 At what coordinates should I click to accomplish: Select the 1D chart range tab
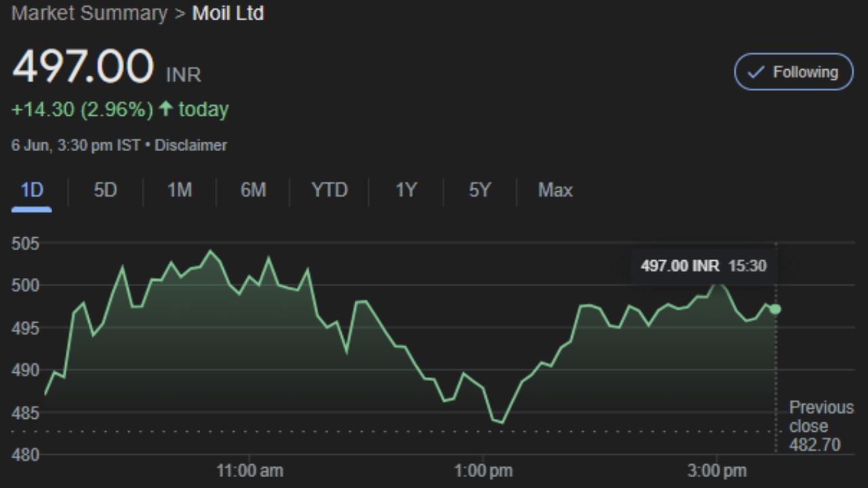[x=32, y=190]
